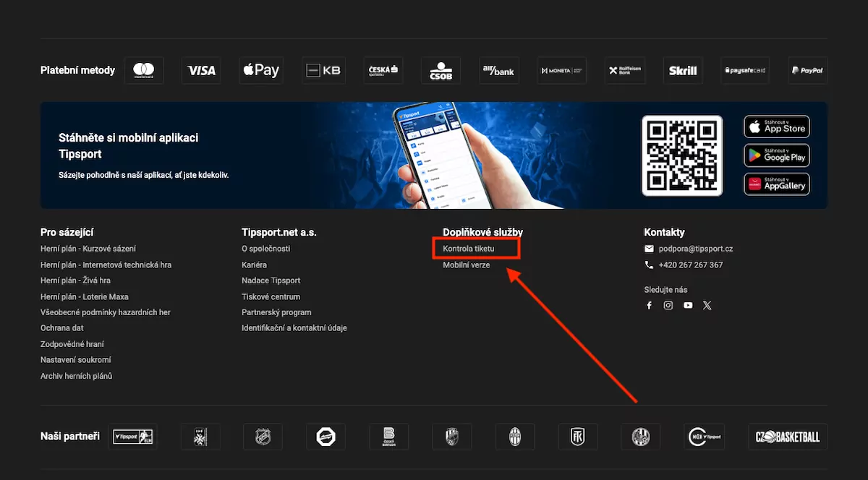The image size is (868, 480).
Task: Click the Instagram social icon
Action: (668, 305)
